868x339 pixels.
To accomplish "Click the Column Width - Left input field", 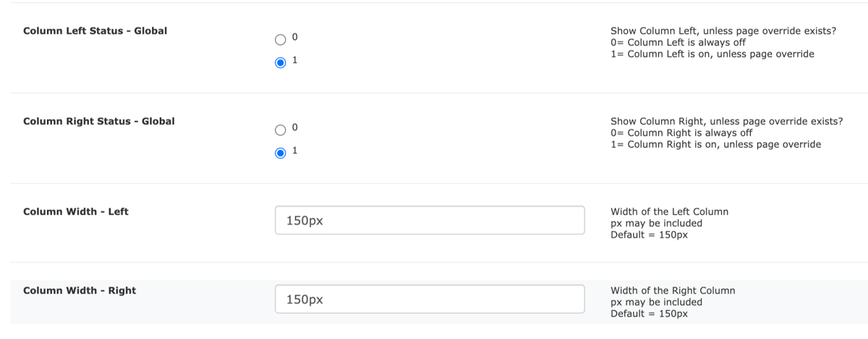I will [x=430, y=220].
